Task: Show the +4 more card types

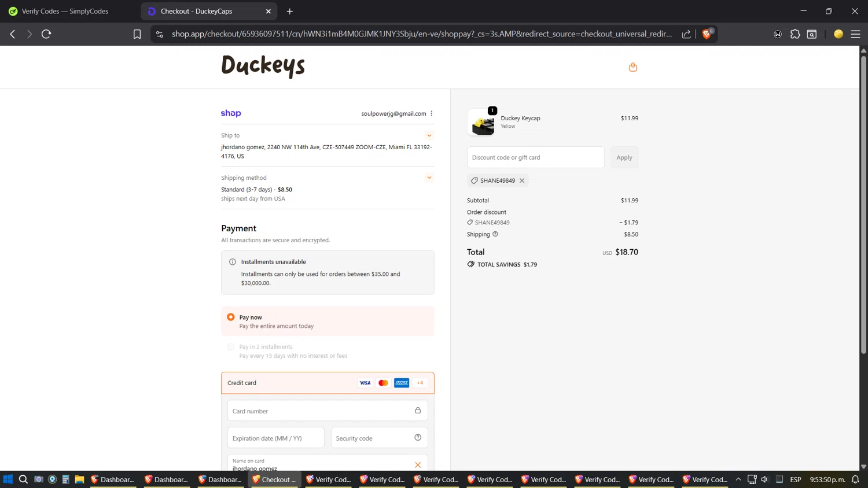Action: pos(420,383)
